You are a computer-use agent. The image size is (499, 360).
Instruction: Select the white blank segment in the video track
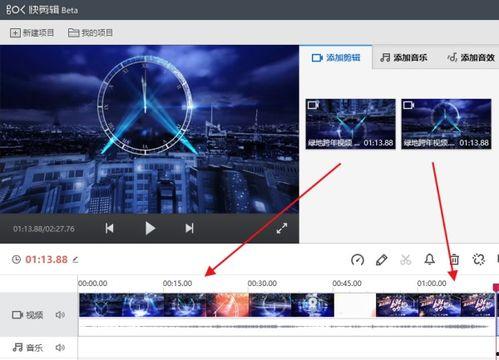click(355, 305)
